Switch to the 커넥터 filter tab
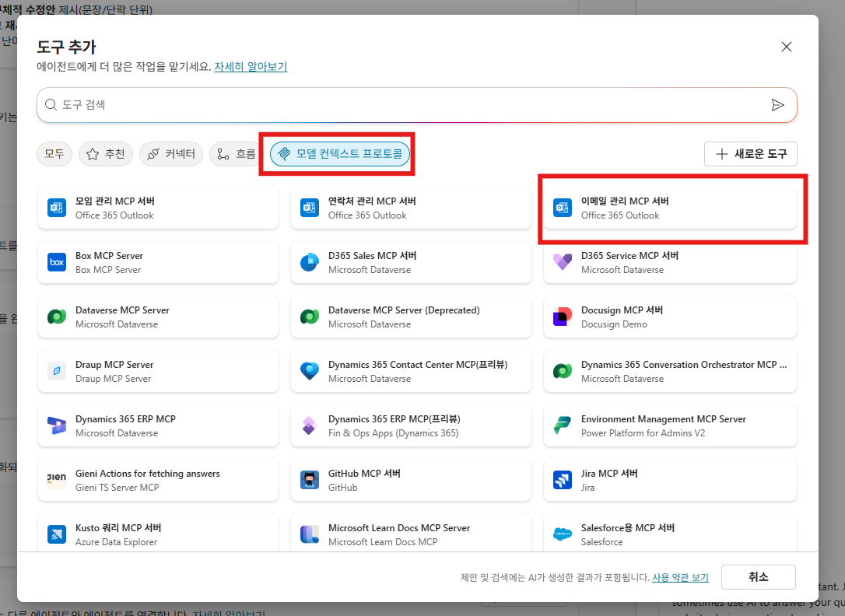 (171, 154)
